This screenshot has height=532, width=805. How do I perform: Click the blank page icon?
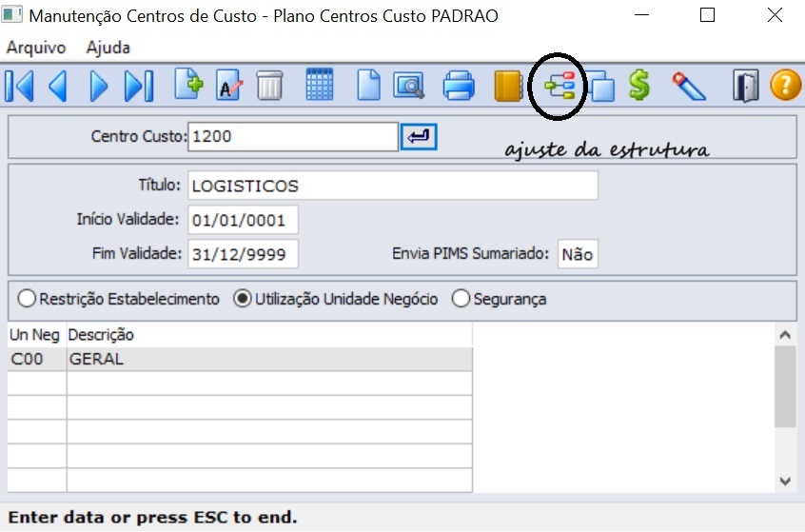point(368,86)
